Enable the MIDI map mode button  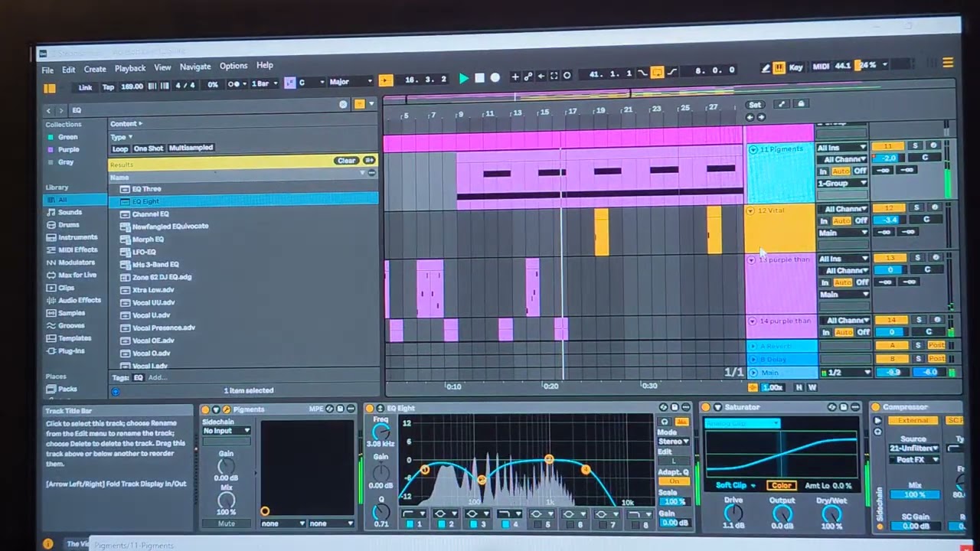click(820, 67)
